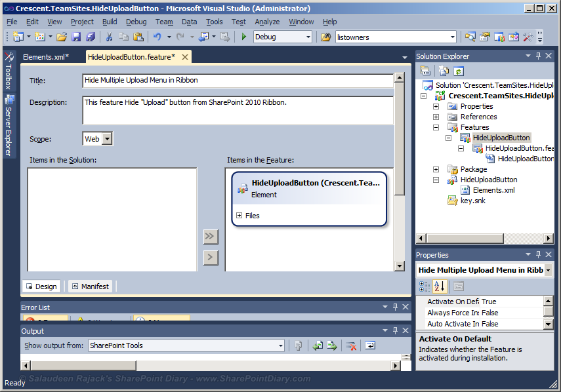Screen dimensions: 561x392
Task: Click the Redo toolbar icon
Action: tap(180, 37)
